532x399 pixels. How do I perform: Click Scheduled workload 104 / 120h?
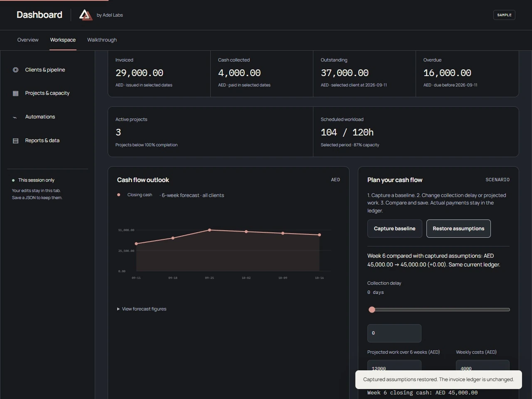347,133
